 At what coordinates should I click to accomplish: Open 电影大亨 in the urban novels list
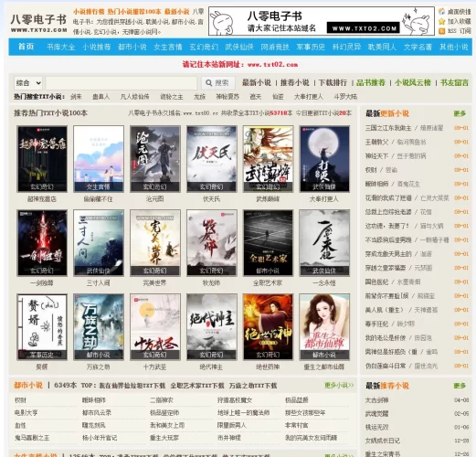coord(26,413)
